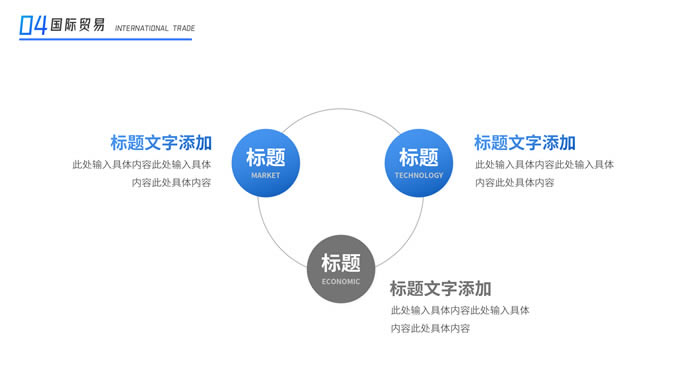This screenshot has height=383, width=680.
Task: Click the blue MARKET circle
Action: tap(265, 163)
